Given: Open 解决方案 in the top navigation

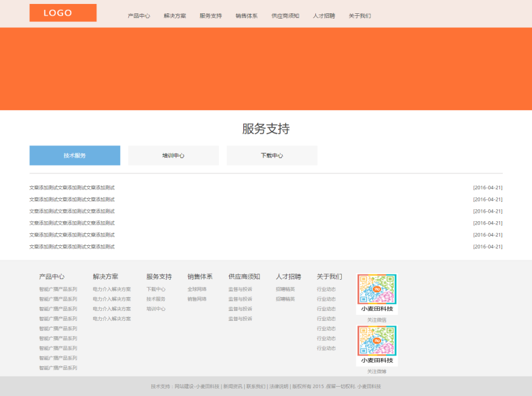Looking at the screenshot, I should tap(175, 16).
